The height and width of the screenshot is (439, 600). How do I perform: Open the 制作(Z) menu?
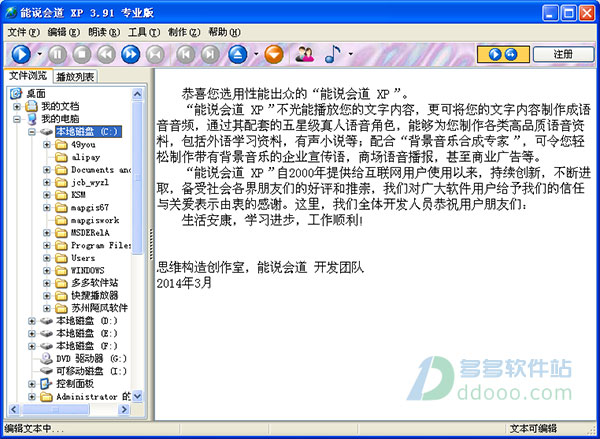point(184,33)
